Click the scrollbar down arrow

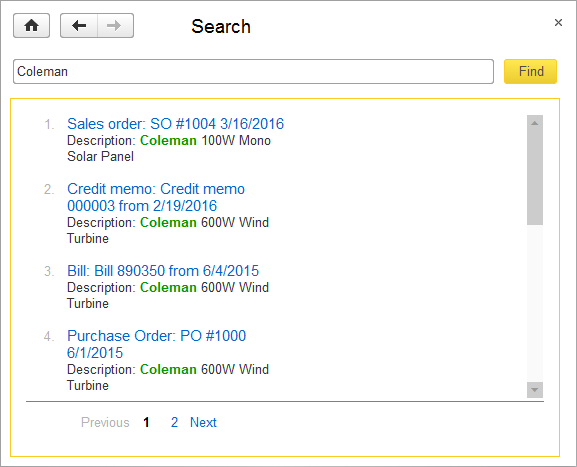click(x=535, y=390)
